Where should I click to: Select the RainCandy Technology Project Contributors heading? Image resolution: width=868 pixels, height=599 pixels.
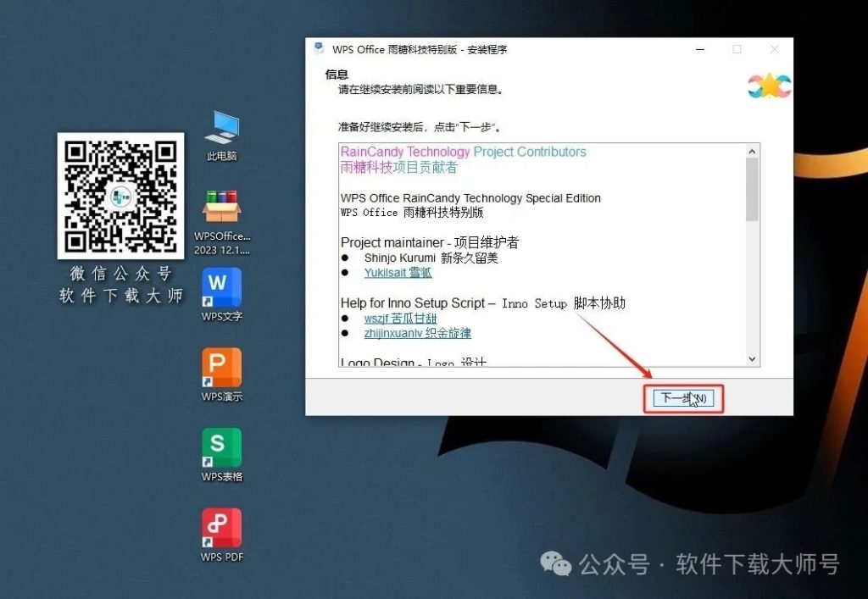[462, 152]
